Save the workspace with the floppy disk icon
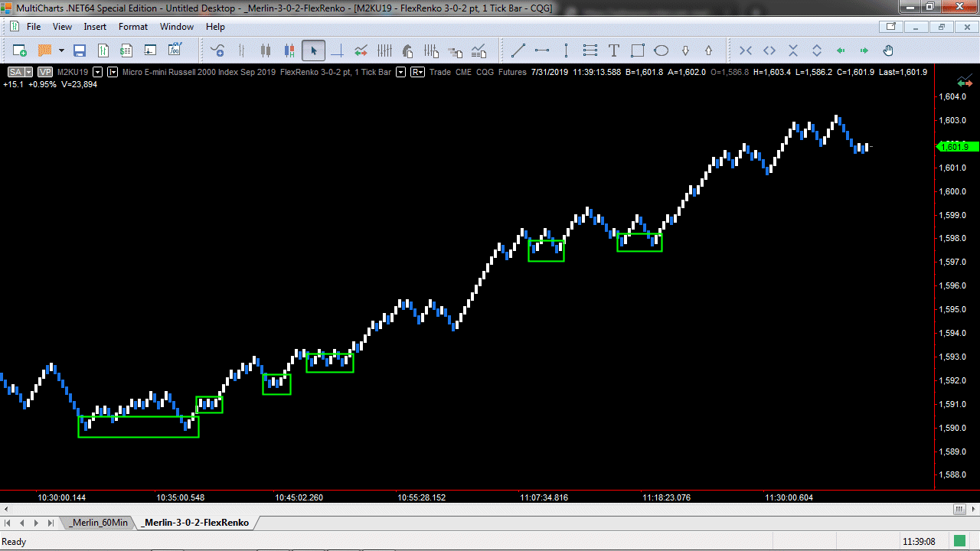 80,51
